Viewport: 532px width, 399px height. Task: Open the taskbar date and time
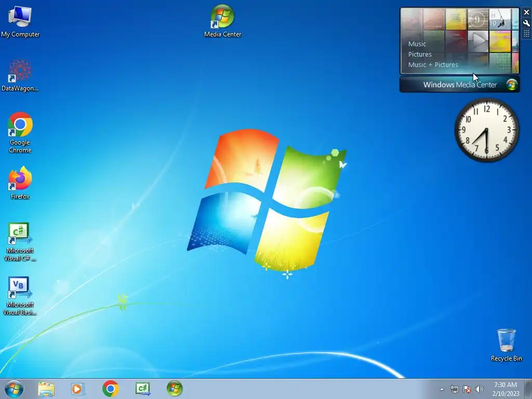[506, 389]
